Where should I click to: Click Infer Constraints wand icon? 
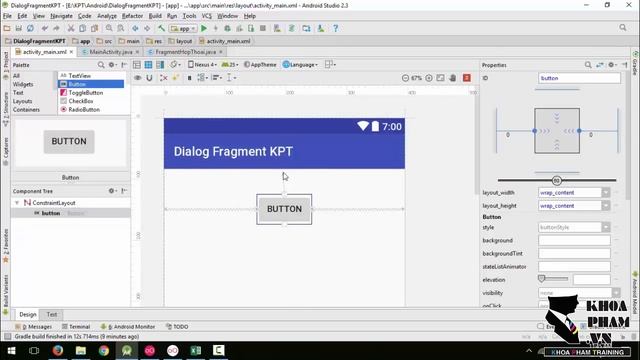point(176,78)
